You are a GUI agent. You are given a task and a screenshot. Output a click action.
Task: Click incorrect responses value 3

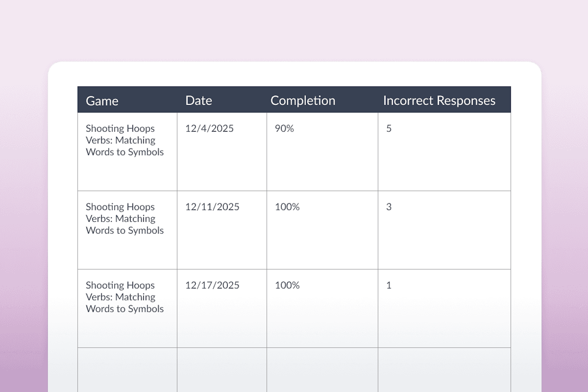[389, 207]
